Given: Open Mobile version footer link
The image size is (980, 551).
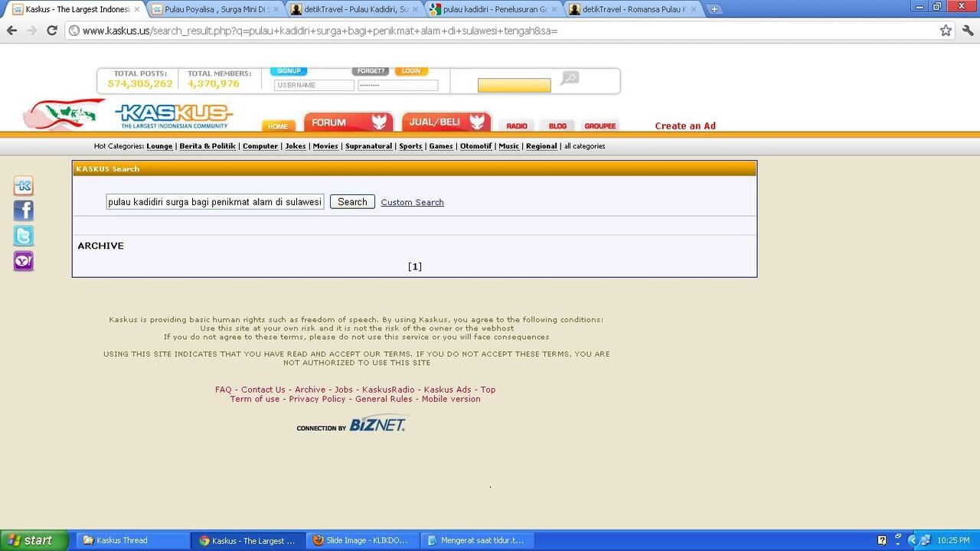Looking at the screenshot, I should pyautogui.click(x=451, y=399).
